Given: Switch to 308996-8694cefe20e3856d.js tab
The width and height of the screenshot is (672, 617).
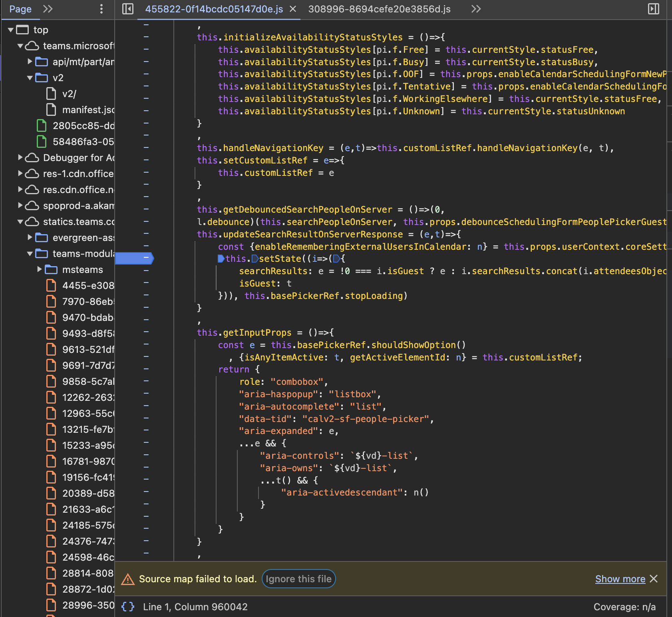Looking at the screenshot, I should (379, 9).
